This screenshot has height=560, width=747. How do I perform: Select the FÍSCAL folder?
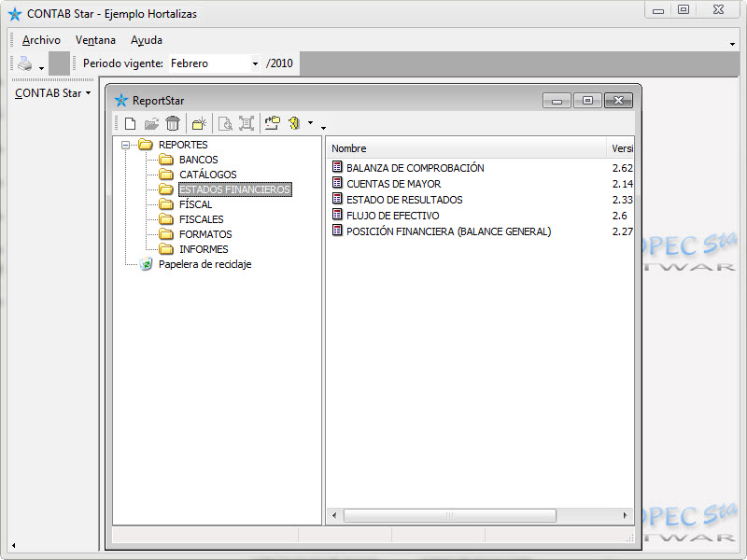tap(195, 204)
